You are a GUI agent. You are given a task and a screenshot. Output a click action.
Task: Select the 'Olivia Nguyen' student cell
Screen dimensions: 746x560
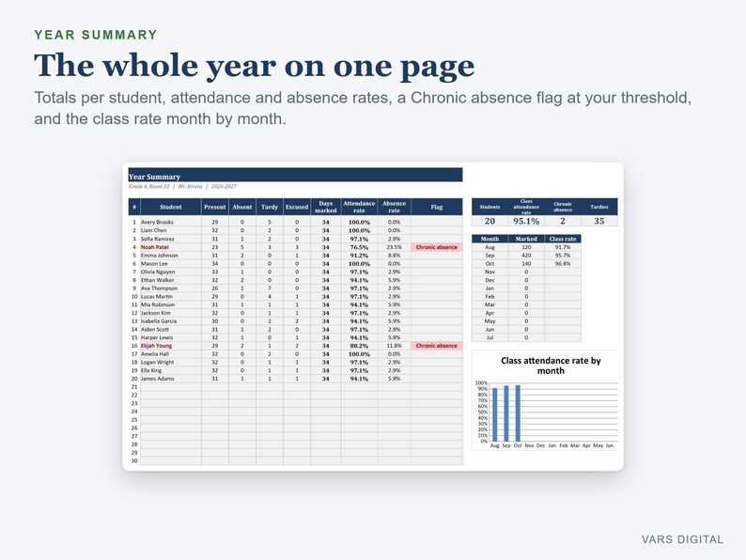pyautogui.click(x=171, y=272)
